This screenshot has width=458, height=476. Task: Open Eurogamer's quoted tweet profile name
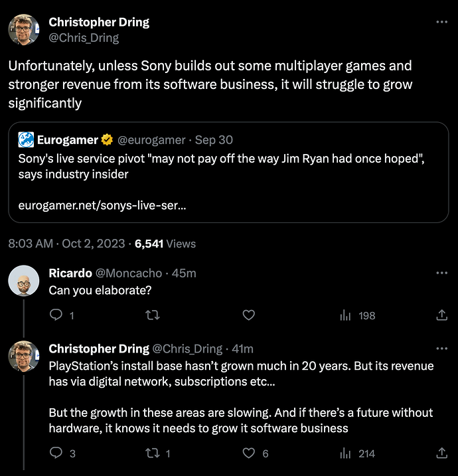68,140
